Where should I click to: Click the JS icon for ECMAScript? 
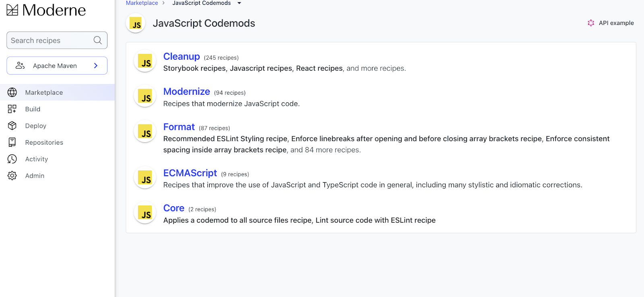click(145, 178)
